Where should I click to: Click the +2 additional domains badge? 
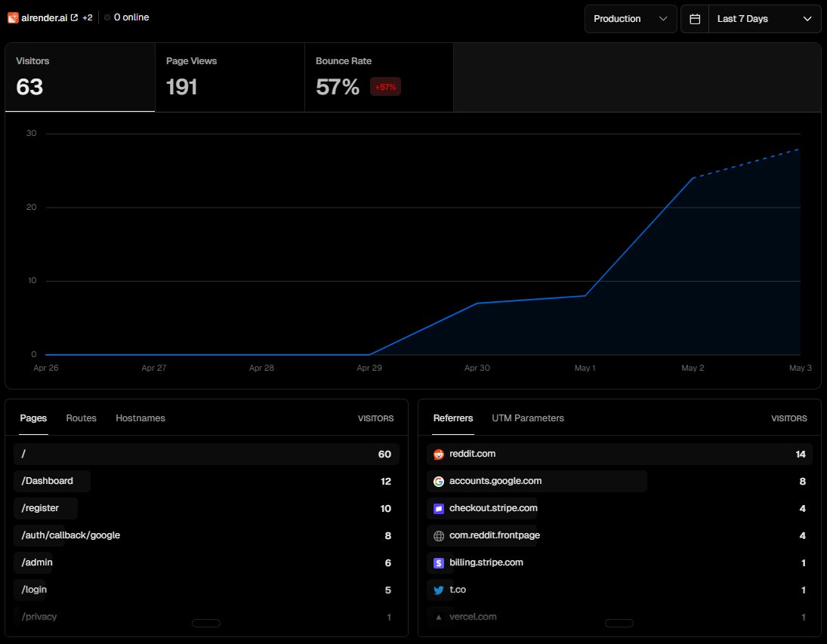click(88, 17)
